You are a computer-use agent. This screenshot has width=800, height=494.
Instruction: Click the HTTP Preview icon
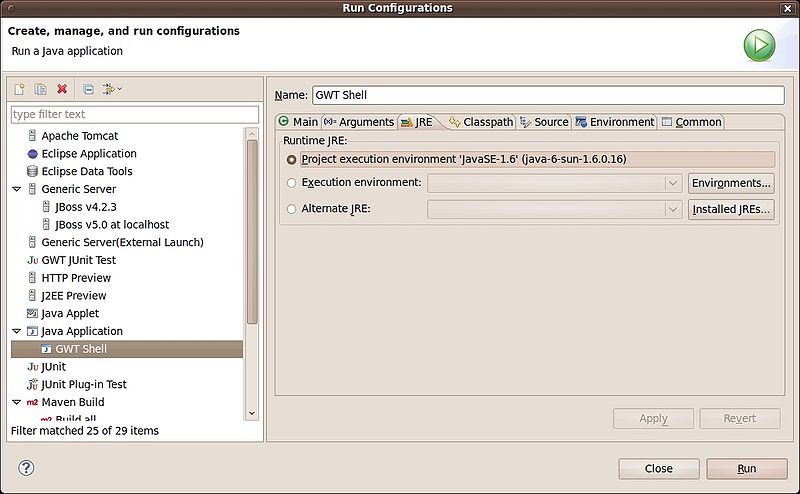pyautogui.click(x=32, y=278)
